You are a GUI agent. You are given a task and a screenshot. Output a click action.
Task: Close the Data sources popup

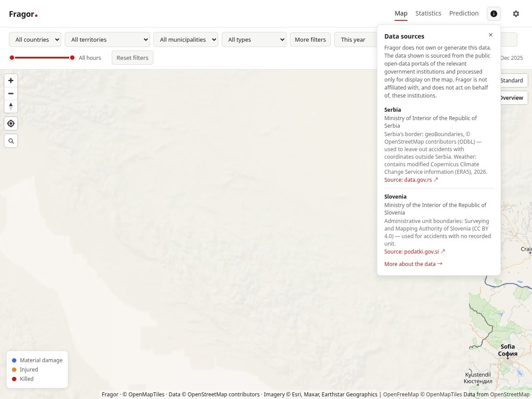(x=490, y=35)
